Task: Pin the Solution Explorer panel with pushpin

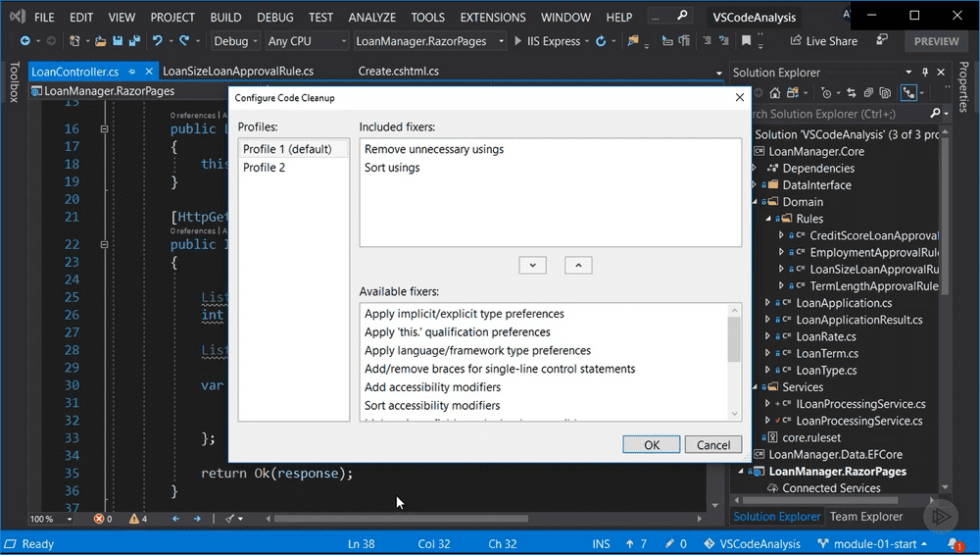Action: coord(925,72)
